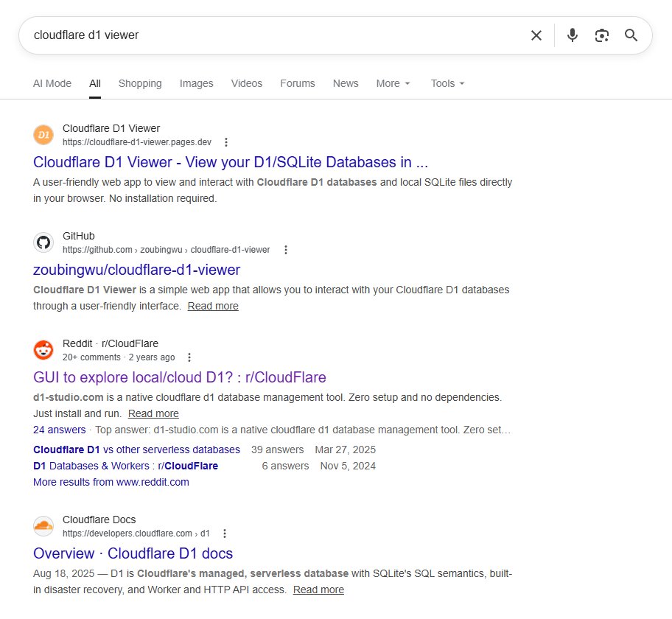Submit search with the magnifying glass icon
This screenshot has height=619, width=672.
tap(631, 35)
